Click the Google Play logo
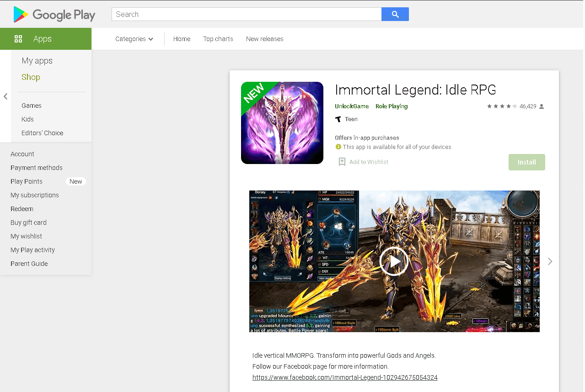585x392 pixels. click(54, 15)
